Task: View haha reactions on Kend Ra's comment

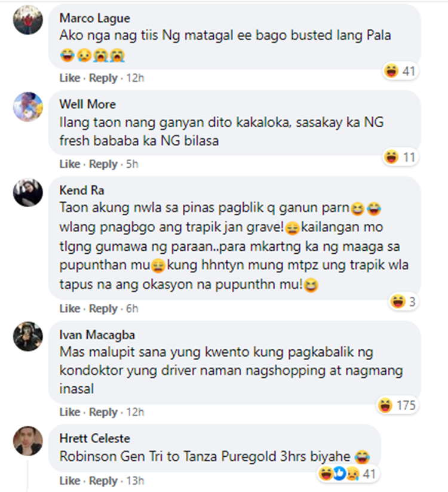Action: (x=403, y=302)
